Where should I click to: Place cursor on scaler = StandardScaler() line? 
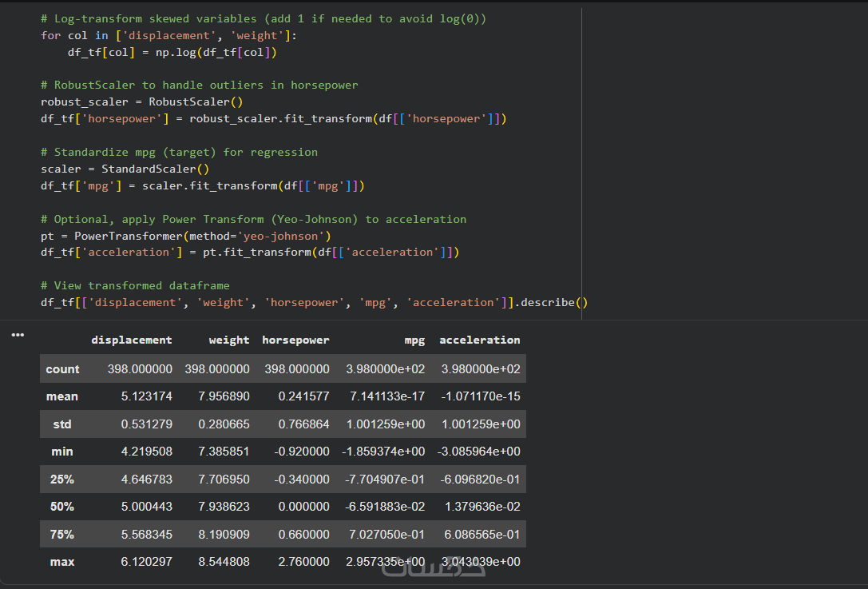[x=125, y=169]
